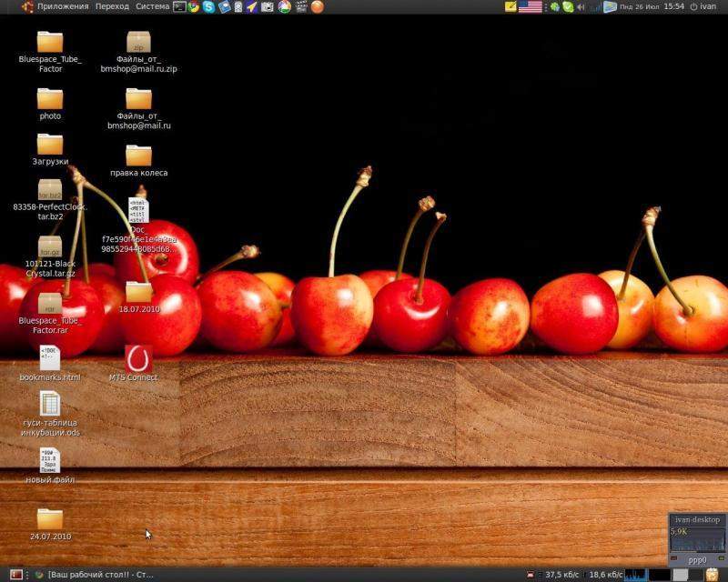The height and width of the screenshot is (582, 728).
Task: Select the Загрузки folder on desktop
Action: point(50,145)
